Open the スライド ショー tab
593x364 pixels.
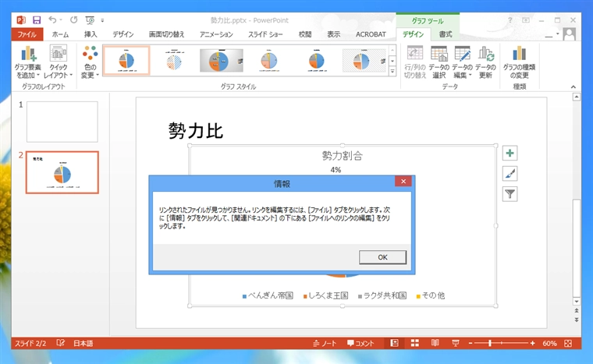click(x=265, y=34)
